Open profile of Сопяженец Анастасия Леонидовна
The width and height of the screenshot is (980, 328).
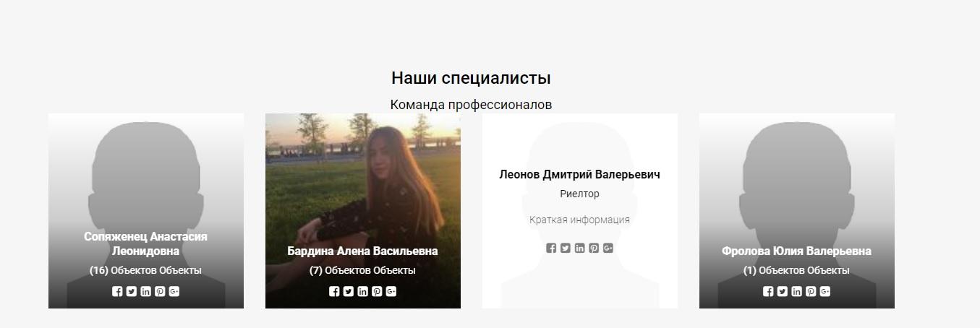click(x=145, y=244)
